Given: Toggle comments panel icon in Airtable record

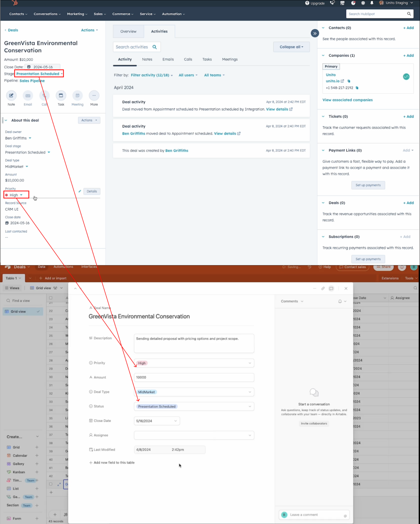Looking at the screenshot, I should [x=331, y=289].
